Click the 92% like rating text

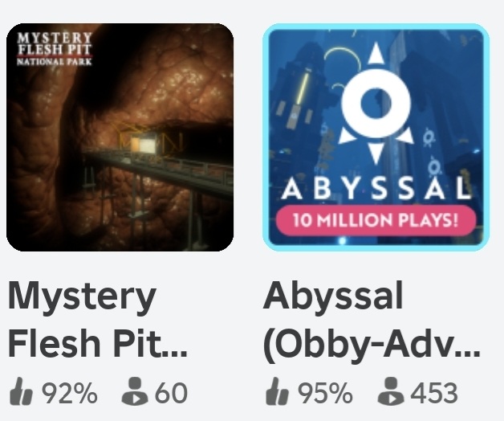pos(70,393)
